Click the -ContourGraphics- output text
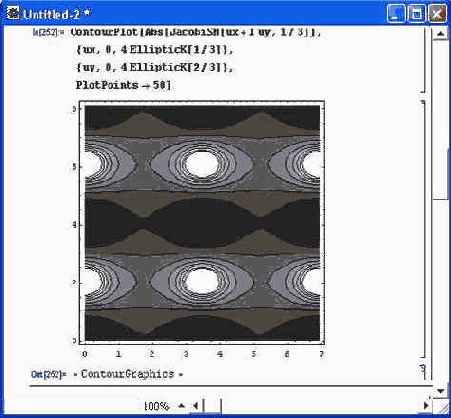This screenshot has width=451, height=418. (128, 374)
